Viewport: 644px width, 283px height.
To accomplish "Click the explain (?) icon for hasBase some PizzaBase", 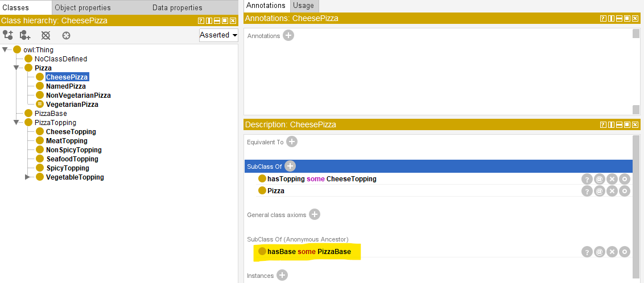I will tap(587, 252).
